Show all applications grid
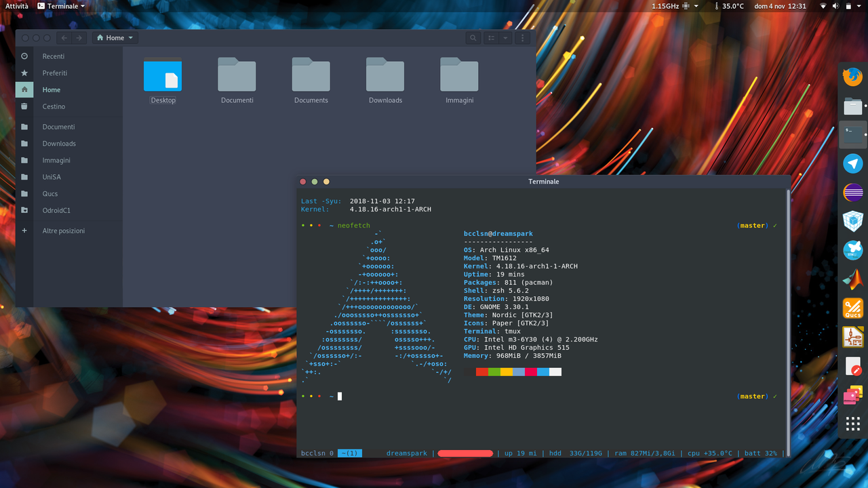Screen dimensions: 868x488 pyautogui.click(x=852, y=424)
